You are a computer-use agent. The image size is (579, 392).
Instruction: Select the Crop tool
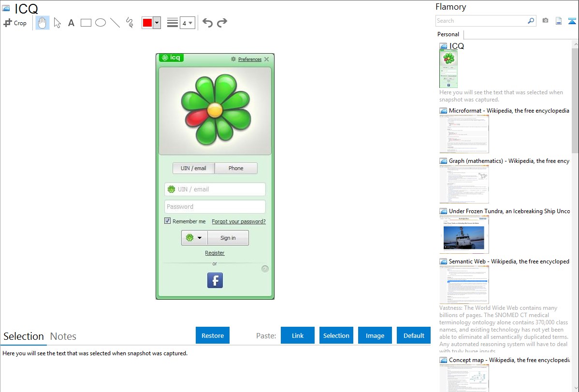[15, 23]
